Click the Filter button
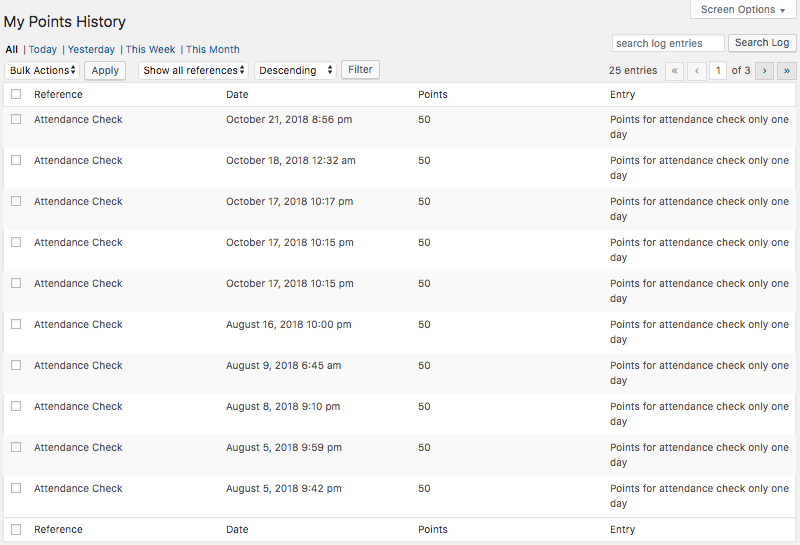The width and height of the screenshot is (800, 545). click(x=360, y=70)
